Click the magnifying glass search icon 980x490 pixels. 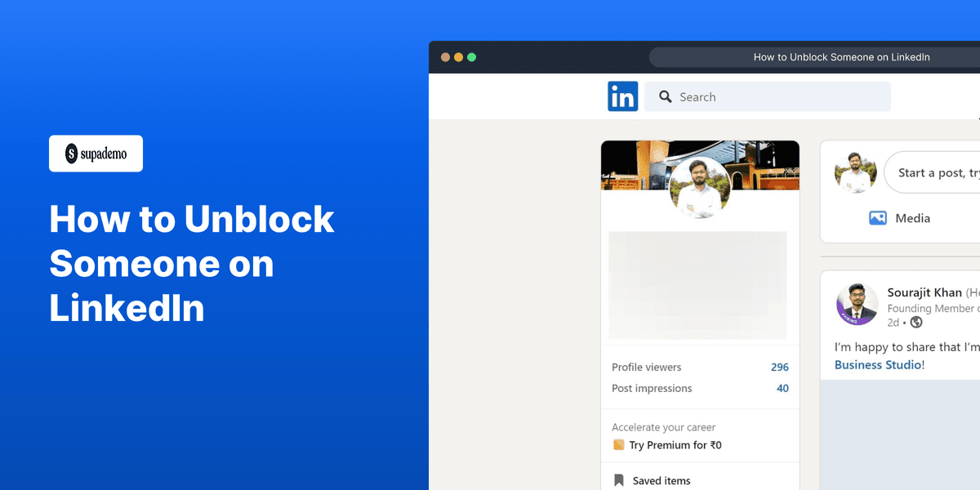666,96
